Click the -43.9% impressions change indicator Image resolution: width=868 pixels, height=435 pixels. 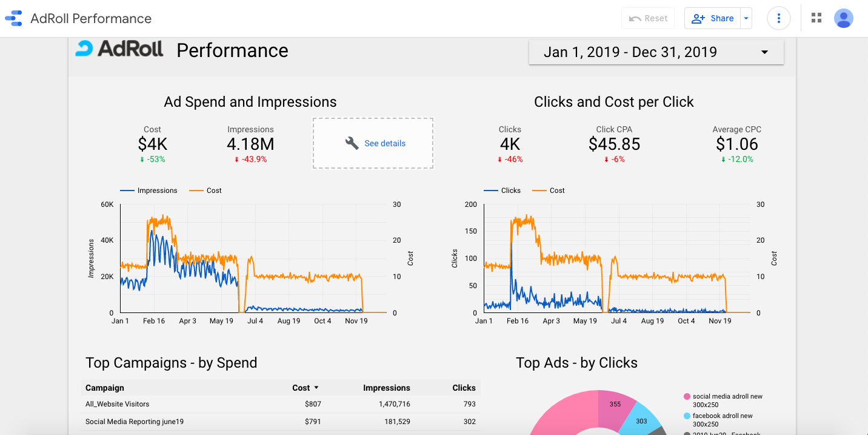coord(250,160)
